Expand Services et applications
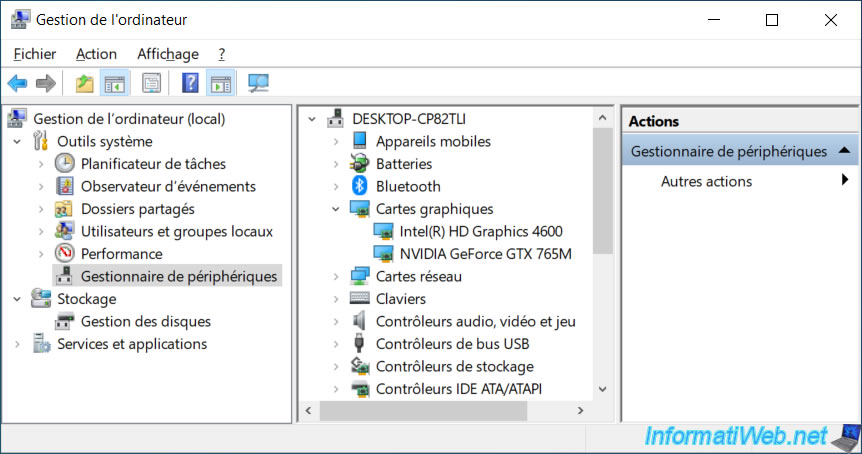This screenshot has height=454, width=862. (18, 344)
